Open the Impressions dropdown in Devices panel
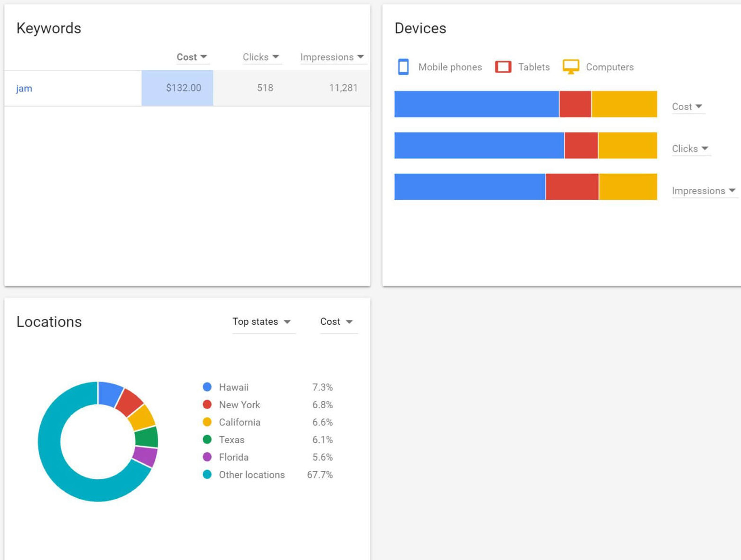 tap(704, 191)
